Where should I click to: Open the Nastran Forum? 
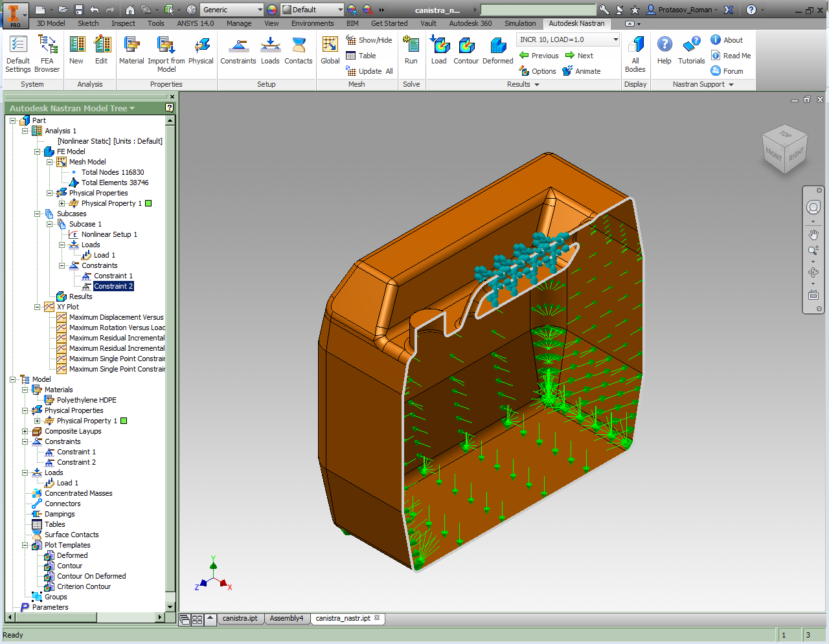(x=727, y=71)
